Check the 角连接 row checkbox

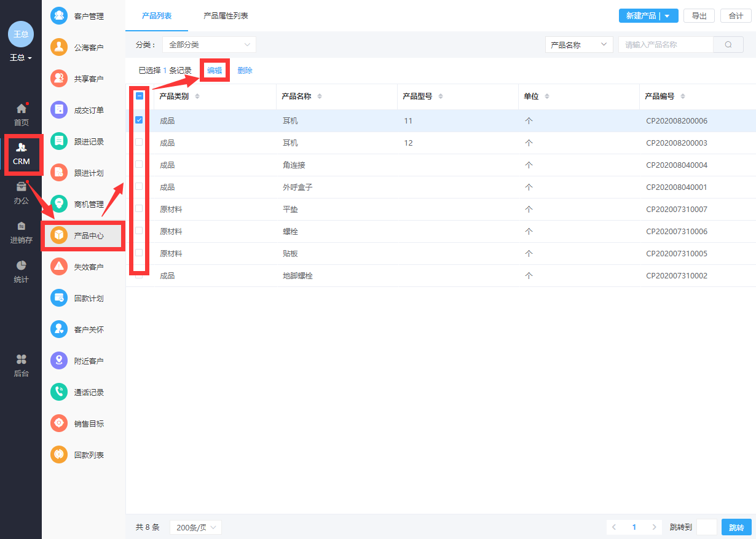point(139,164)
